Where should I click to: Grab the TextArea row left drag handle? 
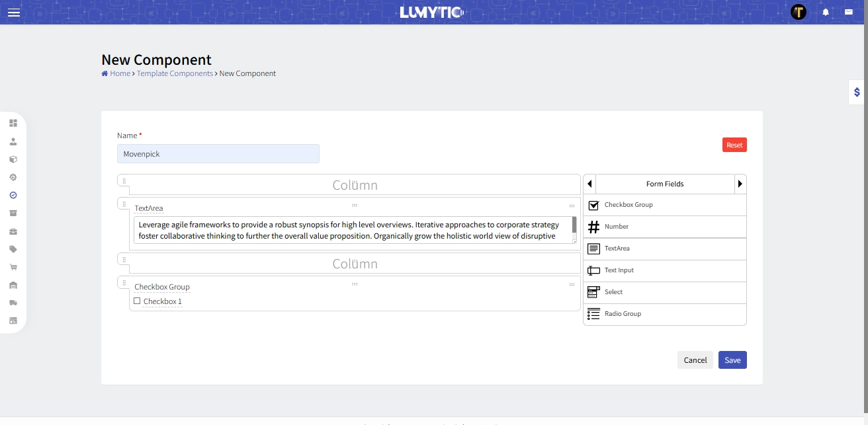pyautogui.click(x=124, y=204)
